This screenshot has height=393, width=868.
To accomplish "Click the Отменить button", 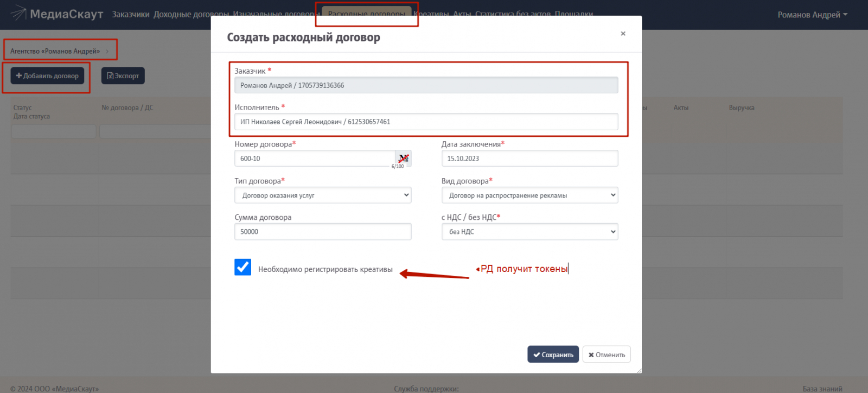I will (x=607, y=354).
